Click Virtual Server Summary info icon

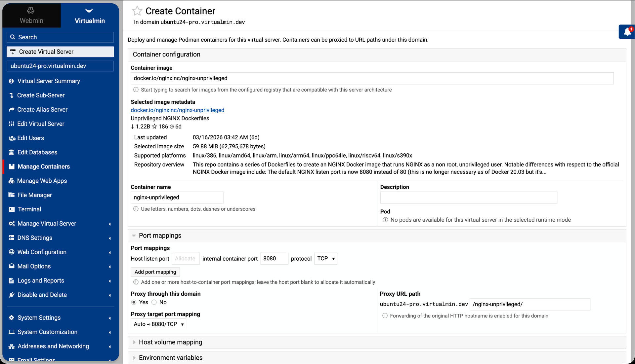coord(12,81)
